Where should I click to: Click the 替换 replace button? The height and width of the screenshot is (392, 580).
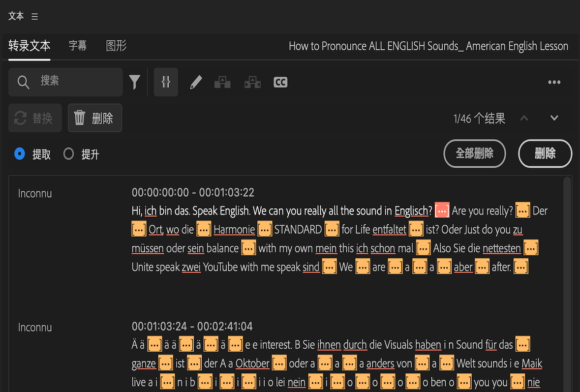coord(34,118)
